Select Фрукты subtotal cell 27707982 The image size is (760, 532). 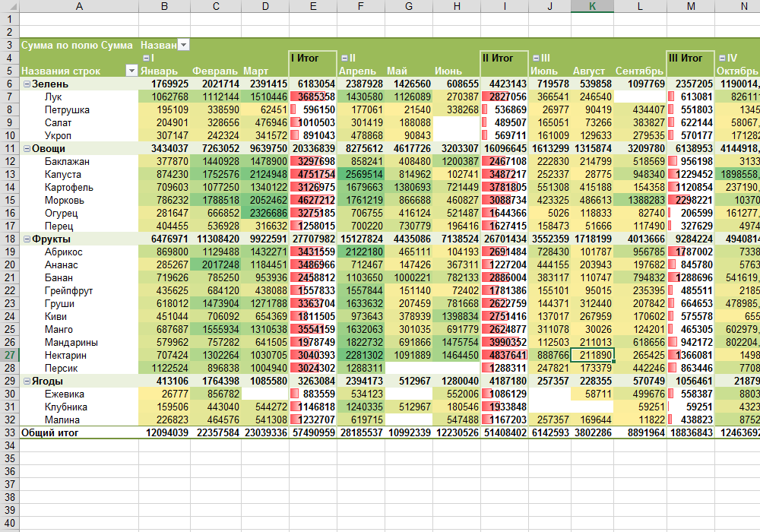[313, 239]
